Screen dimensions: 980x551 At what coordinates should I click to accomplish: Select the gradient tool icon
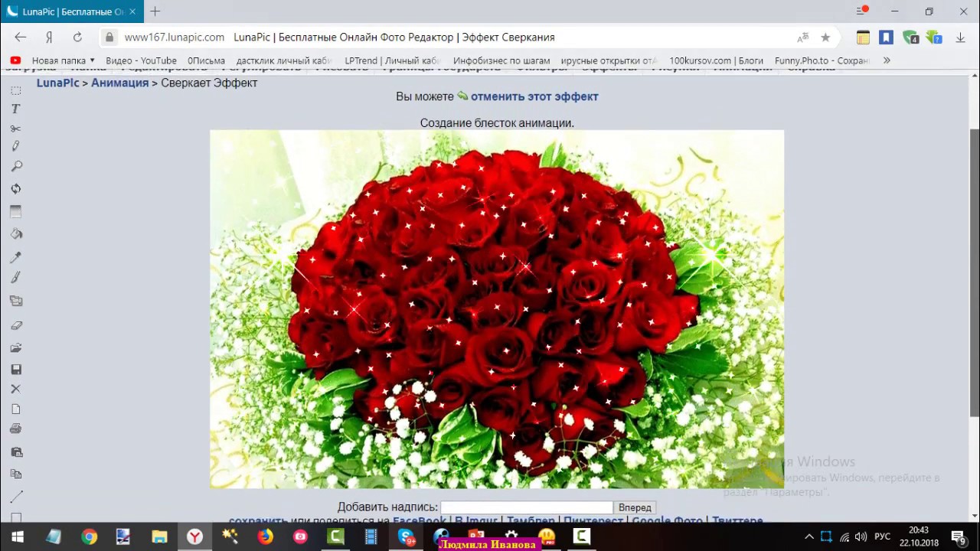[16, 212]
